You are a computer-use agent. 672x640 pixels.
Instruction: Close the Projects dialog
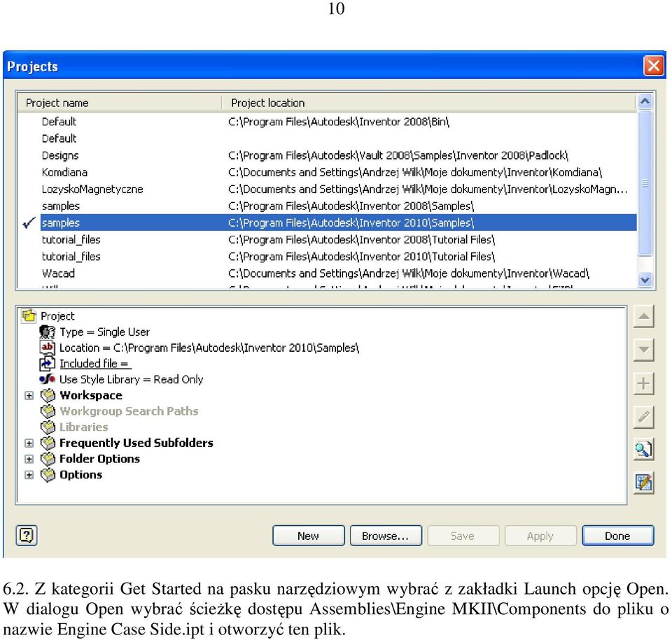pyautogui.click(x=654, y=66)
